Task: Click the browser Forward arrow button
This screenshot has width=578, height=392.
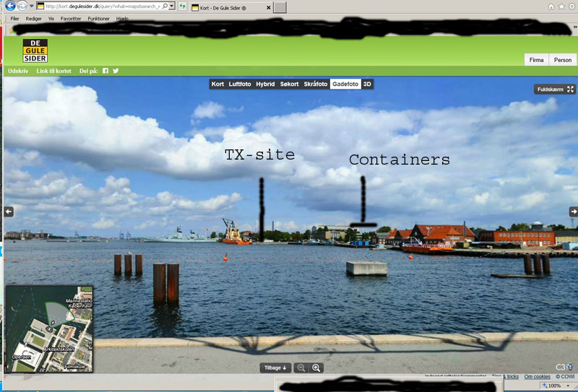Action: [x=22, y=6]
